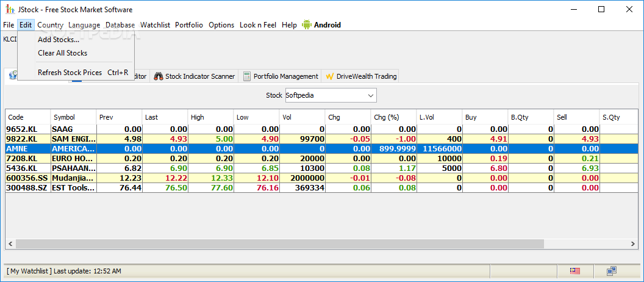Expand the Stock combo box arrow

click(371, 95)
